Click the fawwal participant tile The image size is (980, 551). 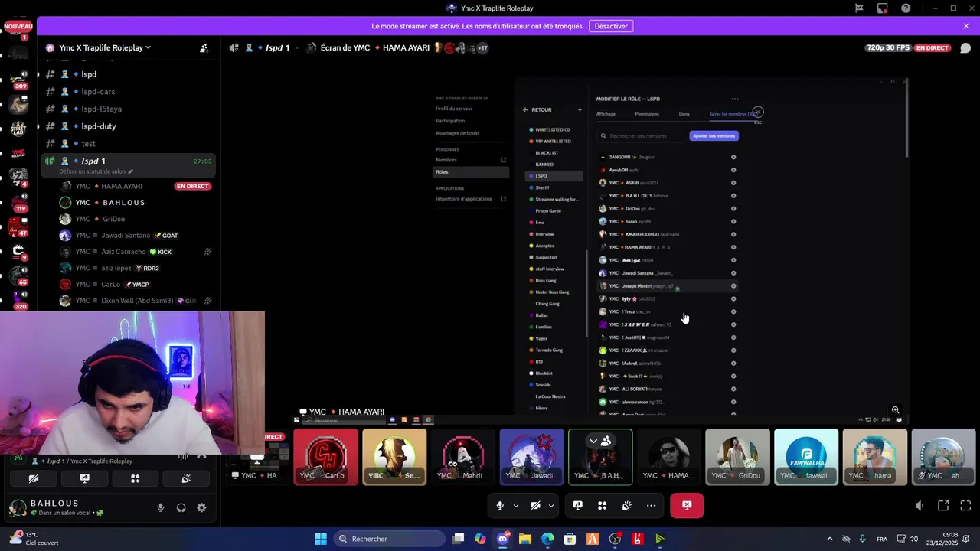(x=806, y=457)
